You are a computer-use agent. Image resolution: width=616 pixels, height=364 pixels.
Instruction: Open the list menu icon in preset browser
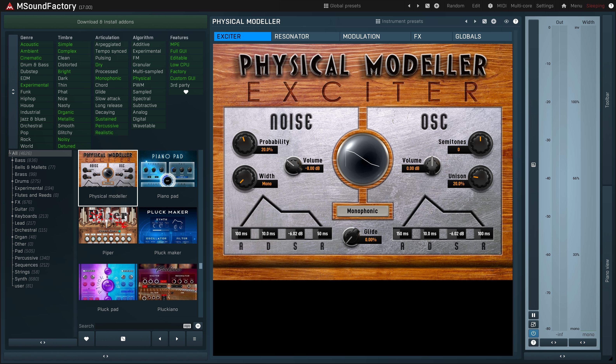[194, 339]
